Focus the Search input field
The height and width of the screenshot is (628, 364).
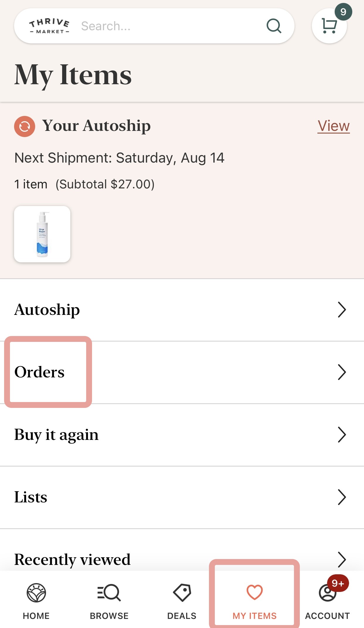pos(170,26)
